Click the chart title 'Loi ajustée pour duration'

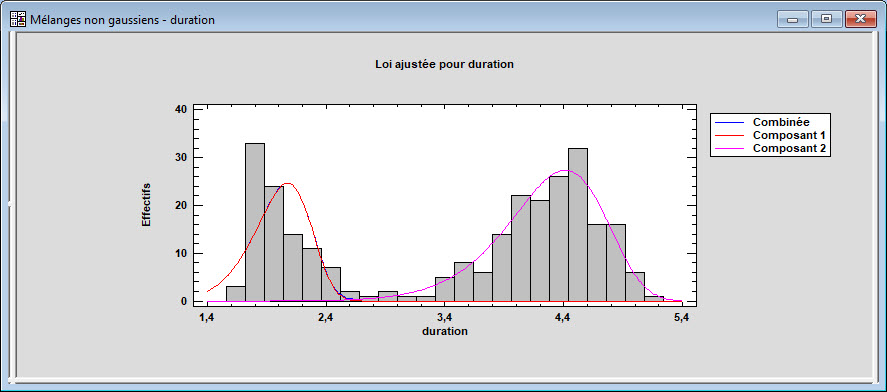pos(444,64)
